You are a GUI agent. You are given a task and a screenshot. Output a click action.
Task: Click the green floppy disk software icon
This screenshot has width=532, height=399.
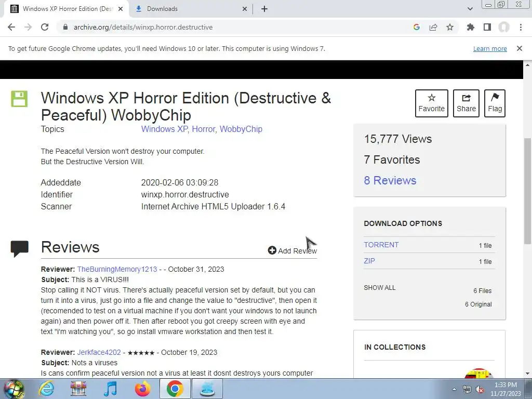click(19, 99)
